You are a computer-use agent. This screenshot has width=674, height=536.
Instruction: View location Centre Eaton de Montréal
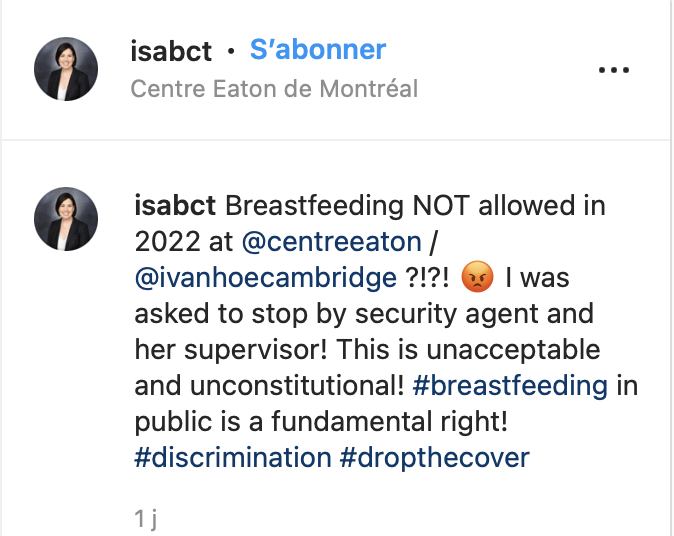274,89
